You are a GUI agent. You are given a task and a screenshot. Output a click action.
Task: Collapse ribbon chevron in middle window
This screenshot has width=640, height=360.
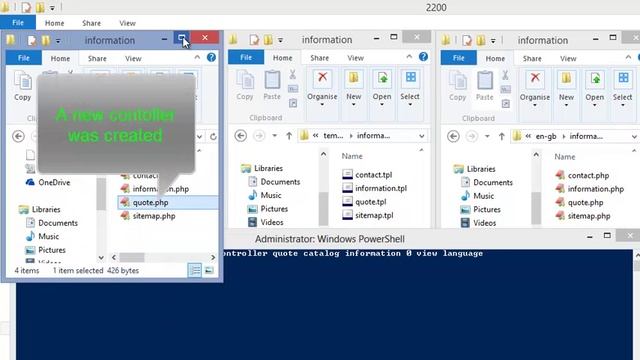pyautogui.click(x=409, y=57)
